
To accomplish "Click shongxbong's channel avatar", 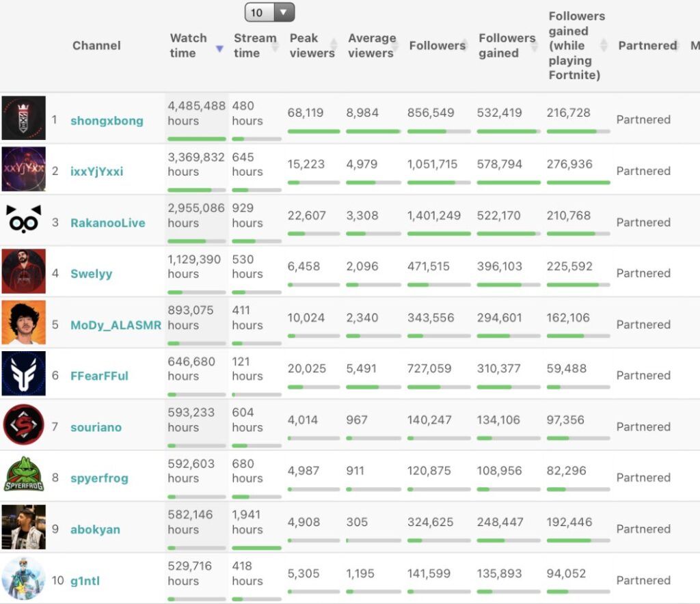I will click(x=23, y=118).
